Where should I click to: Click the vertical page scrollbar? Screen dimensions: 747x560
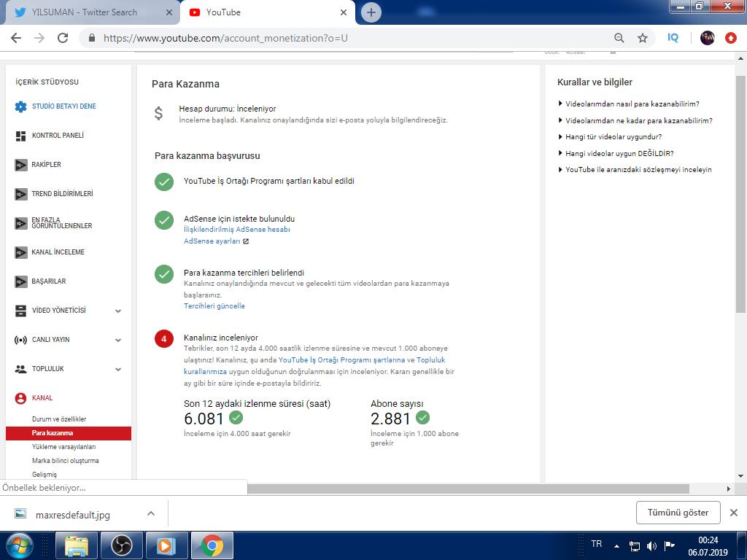(740, 194)
